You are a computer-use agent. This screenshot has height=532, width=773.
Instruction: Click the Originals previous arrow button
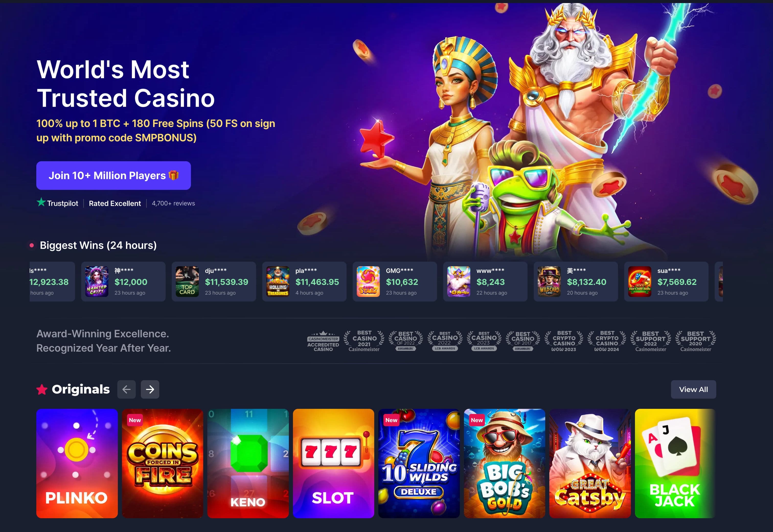126,389
